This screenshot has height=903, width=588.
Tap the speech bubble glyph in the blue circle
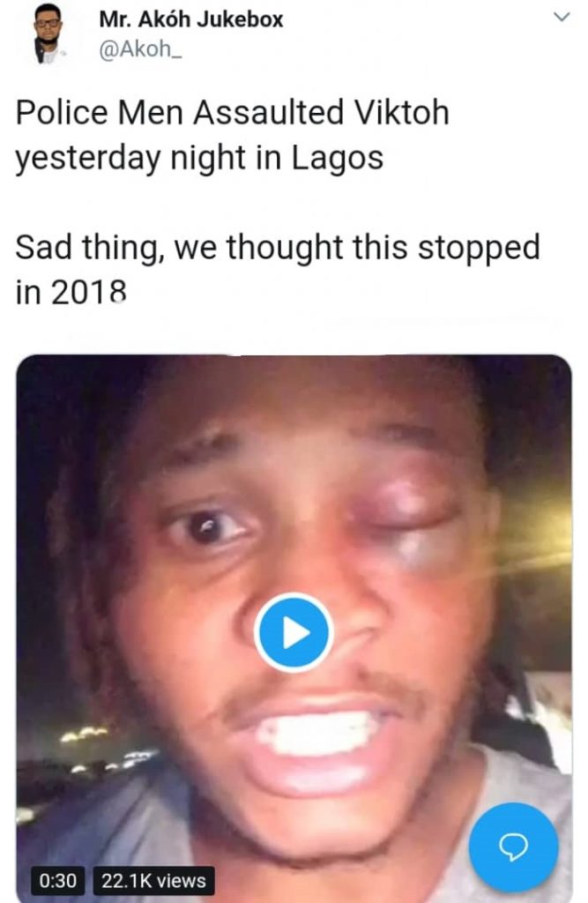(x=513, y=847)
